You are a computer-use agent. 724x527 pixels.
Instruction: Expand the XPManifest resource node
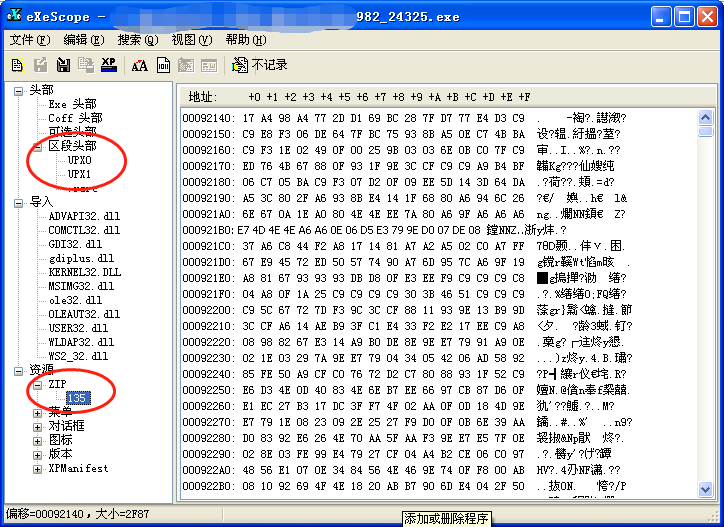(38, 467)
